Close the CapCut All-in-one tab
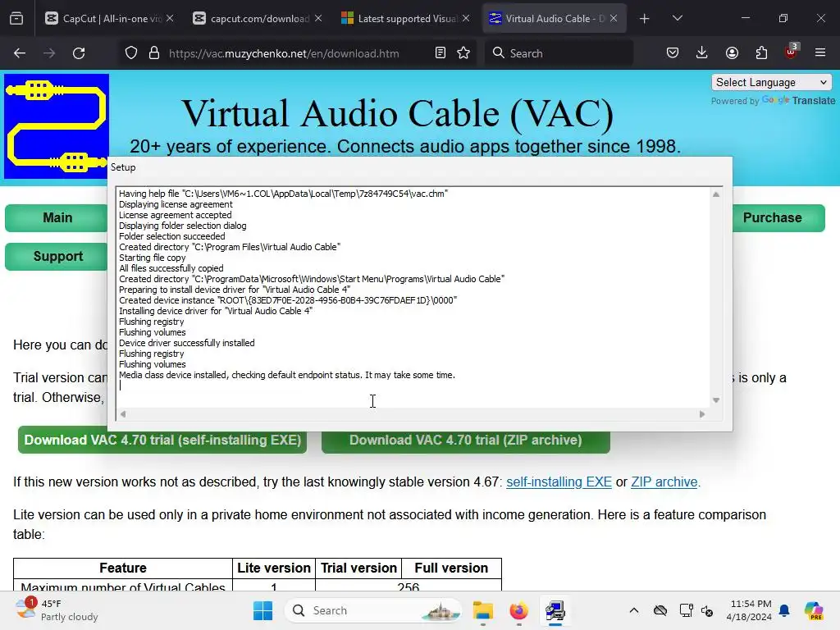This screenshot has height=630, width=840. pos(170,18)
